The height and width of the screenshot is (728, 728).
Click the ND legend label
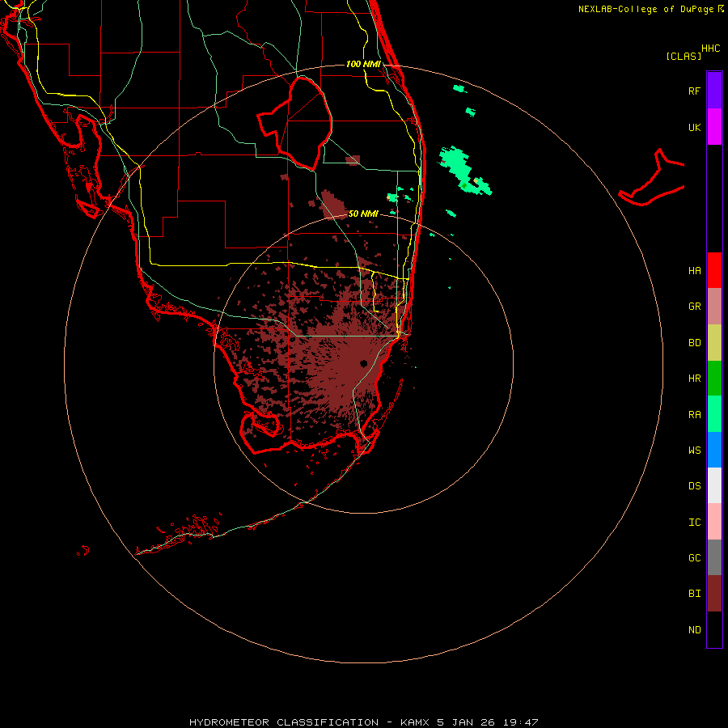pos(694,630)
